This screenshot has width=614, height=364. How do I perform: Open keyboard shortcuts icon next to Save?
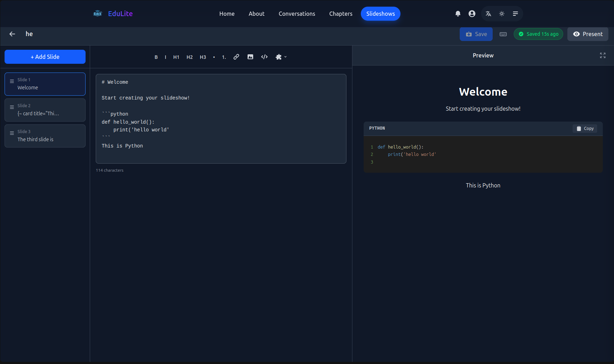pyautogui.click(x=503, y=34)
